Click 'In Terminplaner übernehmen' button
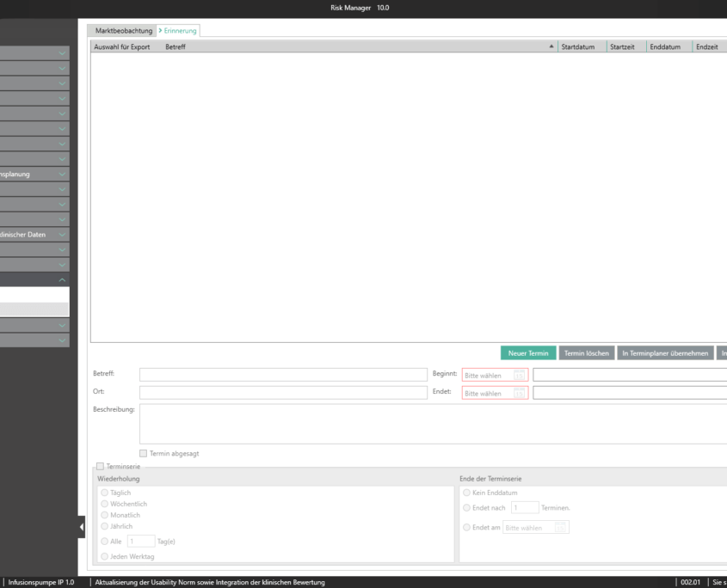 (x=665, y=353)
